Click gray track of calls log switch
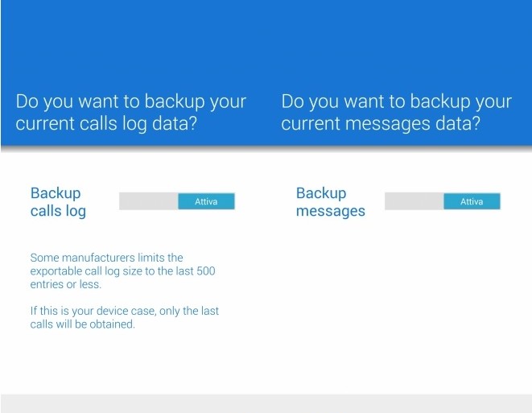 click(x=148, y=201)
